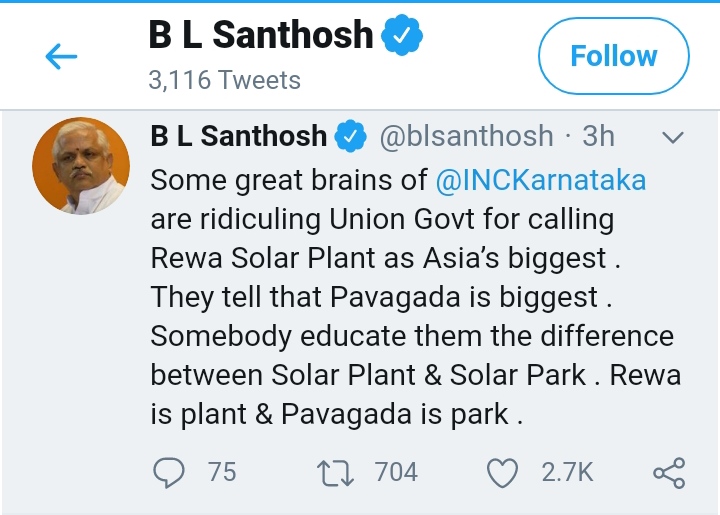Image resolution: width=720 pixels, height=515 pixels.
Task: Tap the 2.7K likes count
Action: pos(567,472)
